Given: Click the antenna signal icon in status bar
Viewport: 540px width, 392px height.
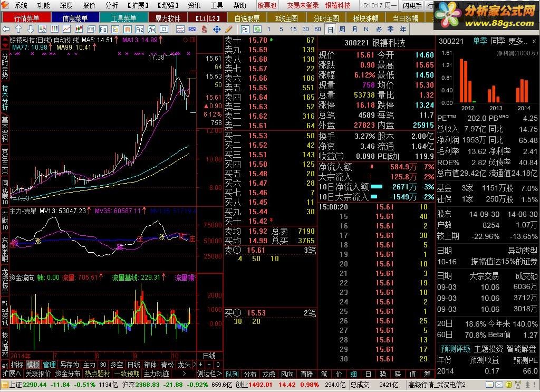Looking at the screenshot, I should point(518,385).
